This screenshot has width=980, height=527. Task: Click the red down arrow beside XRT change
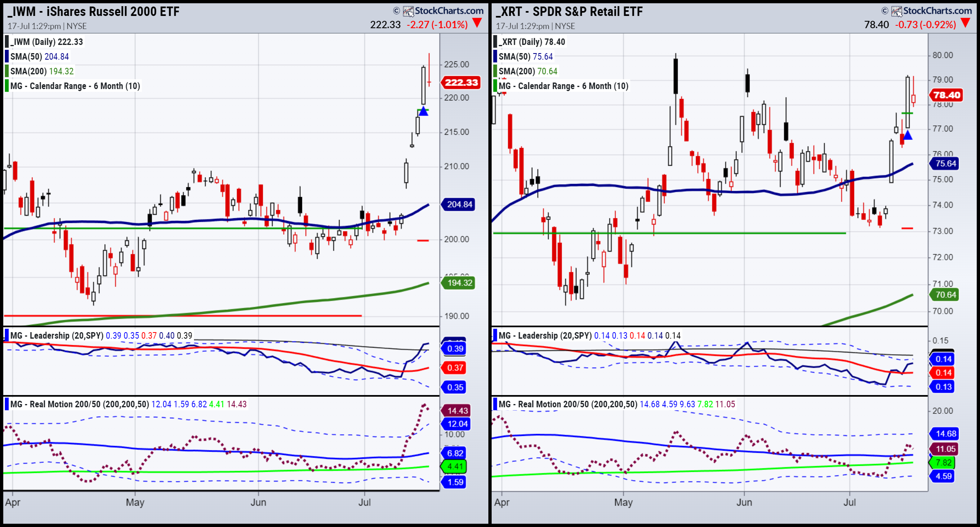[x=965, y=23]
